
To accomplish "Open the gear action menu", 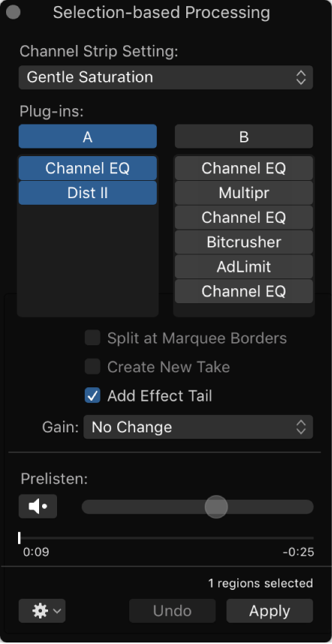I will (42, 611).
